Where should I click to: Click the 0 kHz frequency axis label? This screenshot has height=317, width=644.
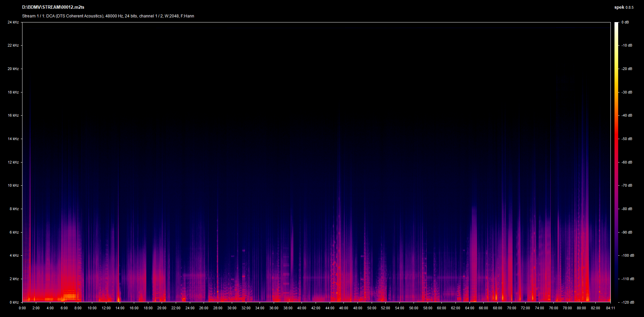click(x=14, y=302)
